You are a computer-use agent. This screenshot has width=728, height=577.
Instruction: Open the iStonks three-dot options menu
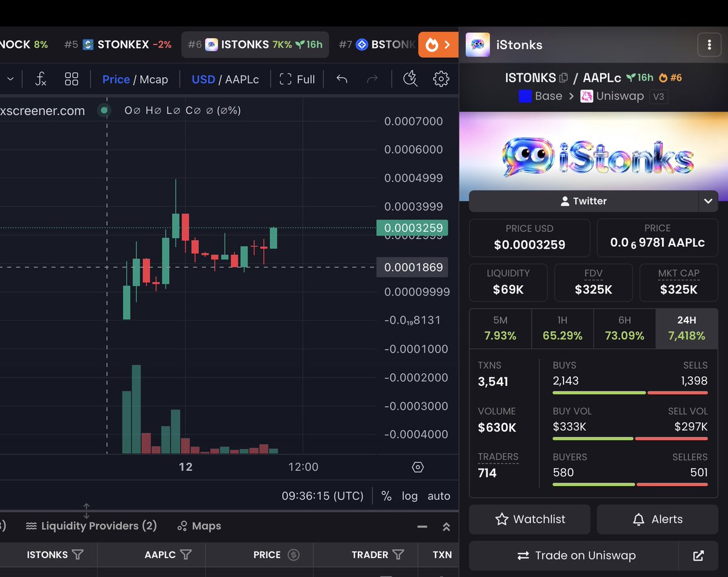tap(709, 44)
